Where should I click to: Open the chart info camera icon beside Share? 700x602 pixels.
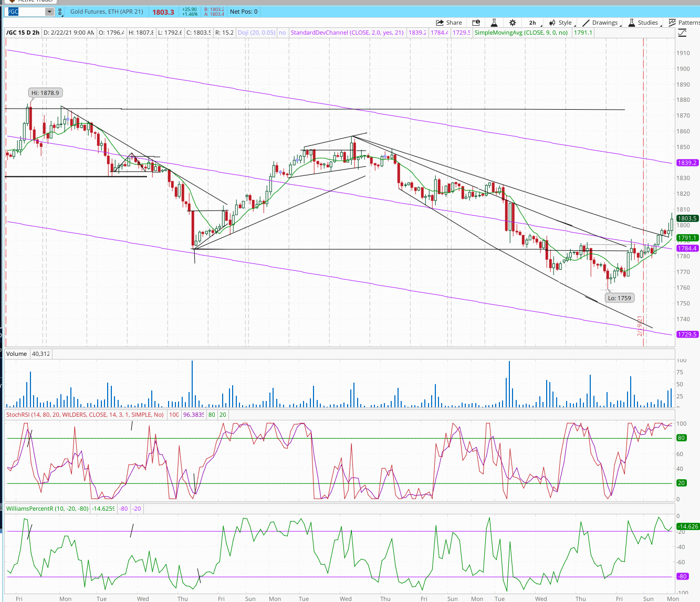point(476,23)
